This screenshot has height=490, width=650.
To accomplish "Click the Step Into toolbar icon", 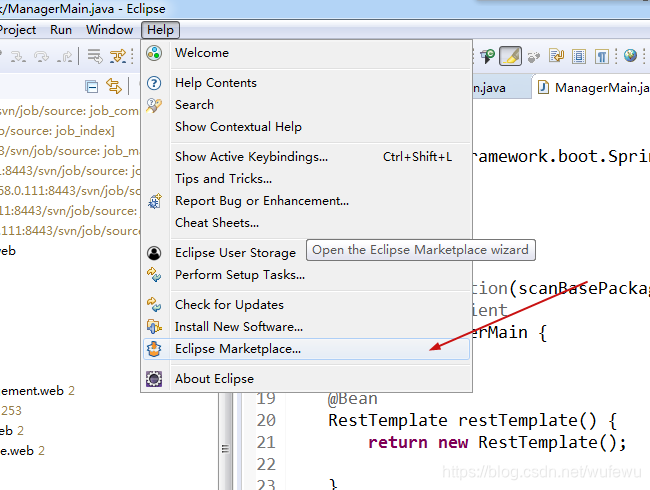I will click(18, 56).
